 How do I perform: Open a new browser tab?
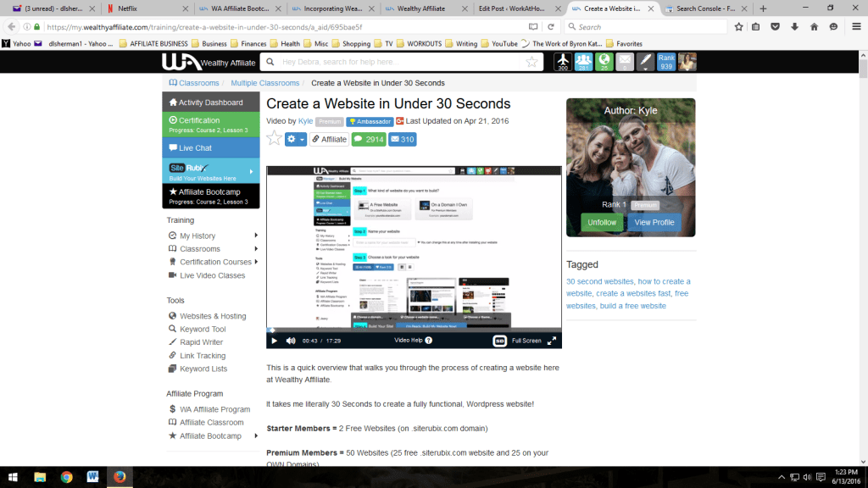(x=764, y=8)
